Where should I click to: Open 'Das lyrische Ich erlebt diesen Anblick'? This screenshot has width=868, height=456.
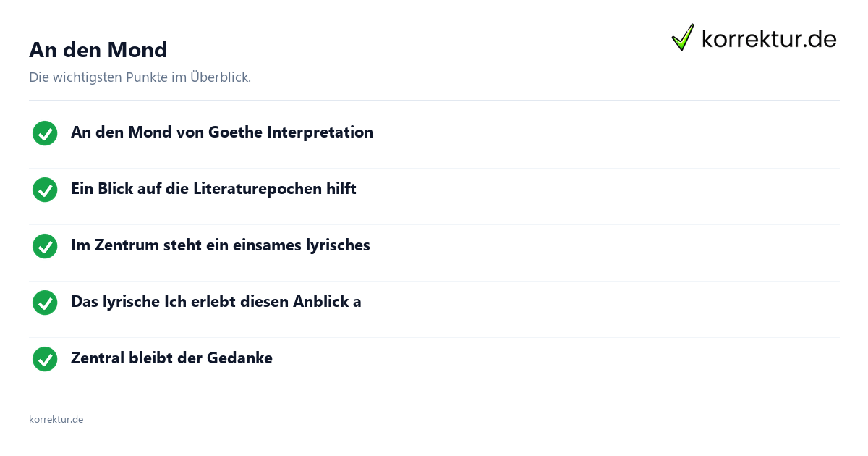click(216, 302)
